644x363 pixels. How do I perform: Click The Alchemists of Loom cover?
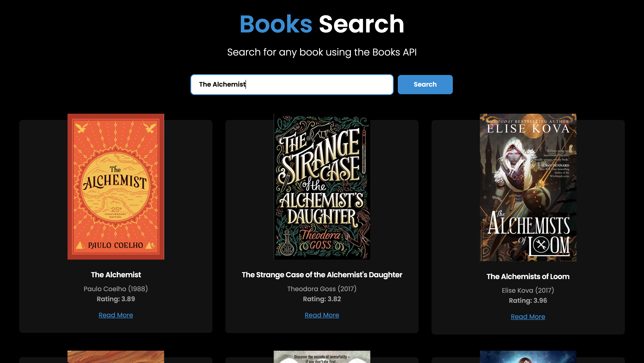click(528, 187)
